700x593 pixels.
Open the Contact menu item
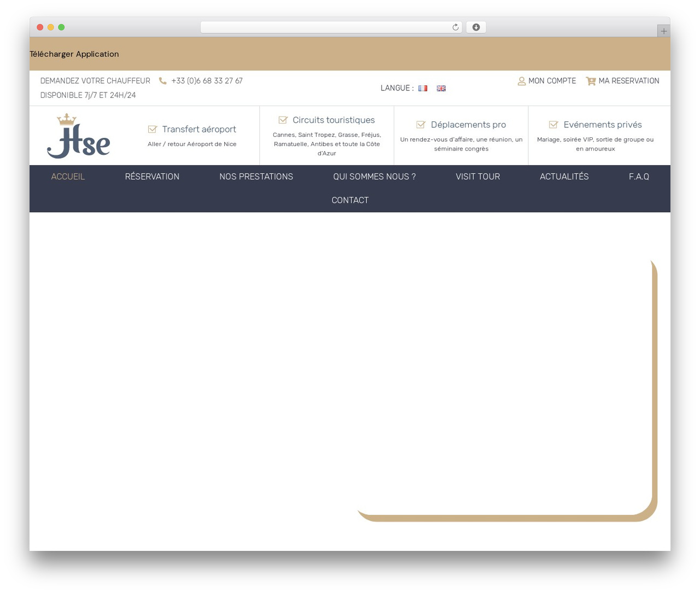tap(350, 200)
